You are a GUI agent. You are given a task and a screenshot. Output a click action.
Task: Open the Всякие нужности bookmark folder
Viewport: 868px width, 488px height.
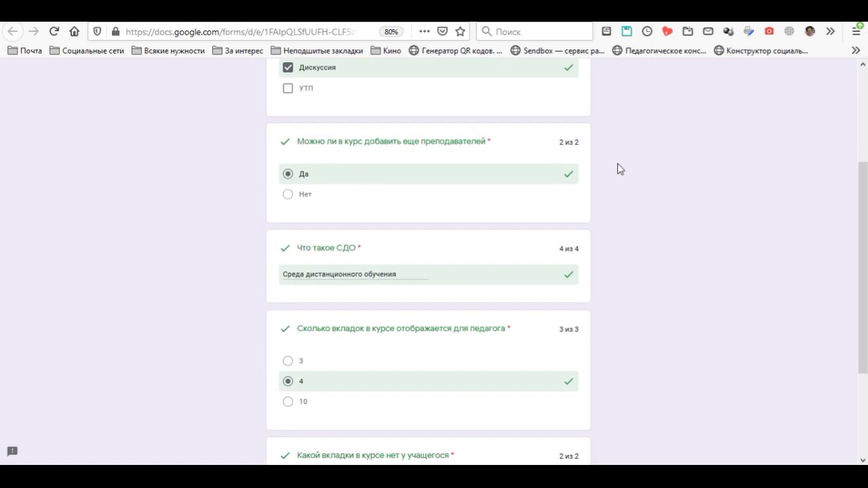(168, 50)
